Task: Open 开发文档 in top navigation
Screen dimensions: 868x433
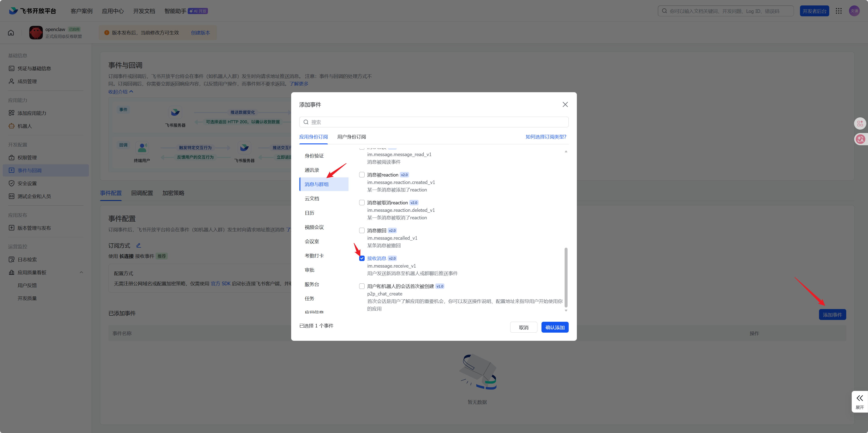Action: tap(144, 11)
